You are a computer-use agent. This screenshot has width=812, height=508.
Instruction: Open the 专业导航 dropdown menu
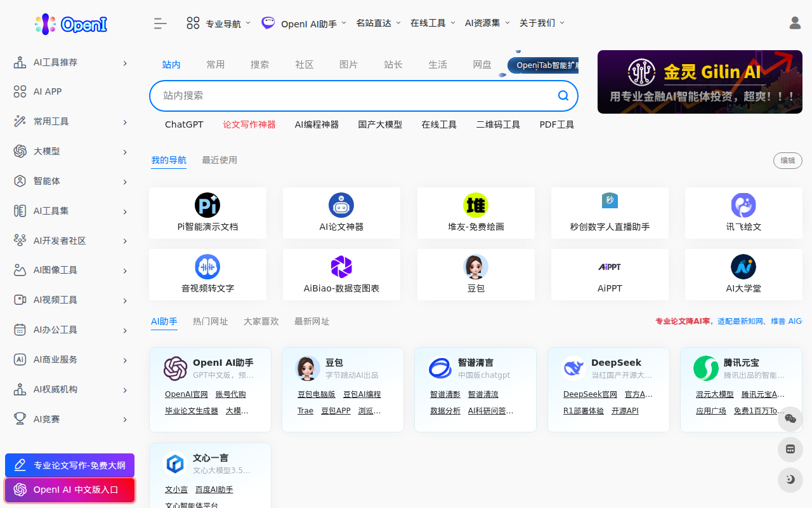click(x=219, y=23)
